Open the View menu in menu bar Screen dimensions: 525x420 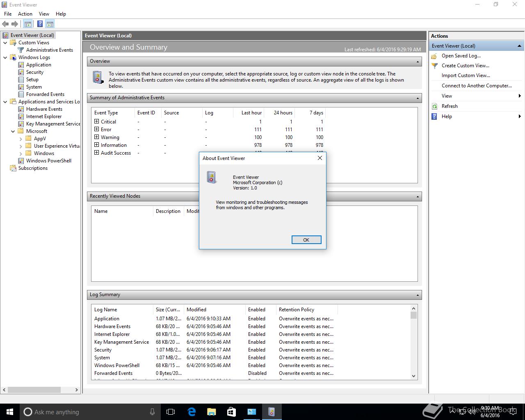coord(44,14)
